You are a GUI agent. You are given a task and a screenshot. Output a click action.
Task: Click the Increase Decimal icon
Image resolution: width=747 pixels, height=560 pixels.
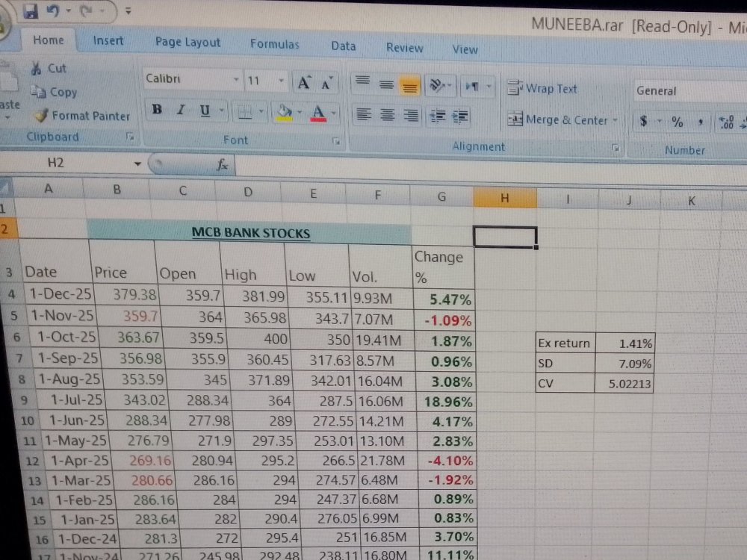[x=727, y=123]
